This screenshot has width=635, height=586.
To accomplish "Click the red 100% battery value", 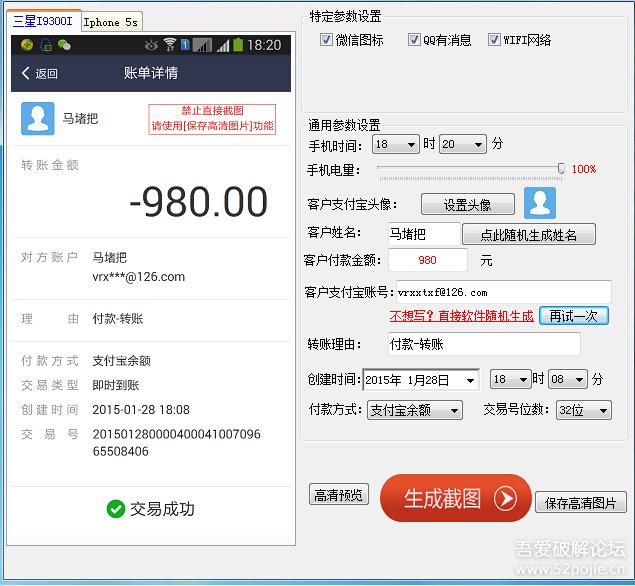I will pos(584,169).
